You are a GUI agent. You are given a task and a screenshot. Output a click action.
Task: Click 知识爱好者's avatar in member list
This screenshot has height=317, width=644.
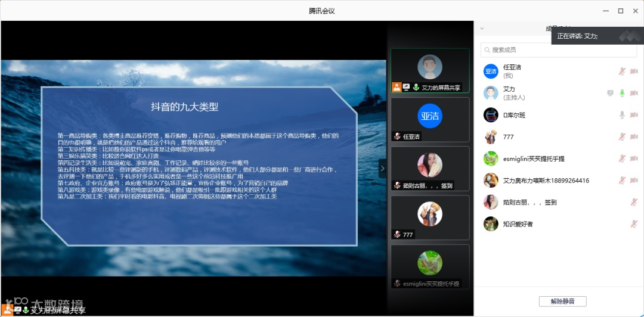pyautogui.click(x=491, y=224)
